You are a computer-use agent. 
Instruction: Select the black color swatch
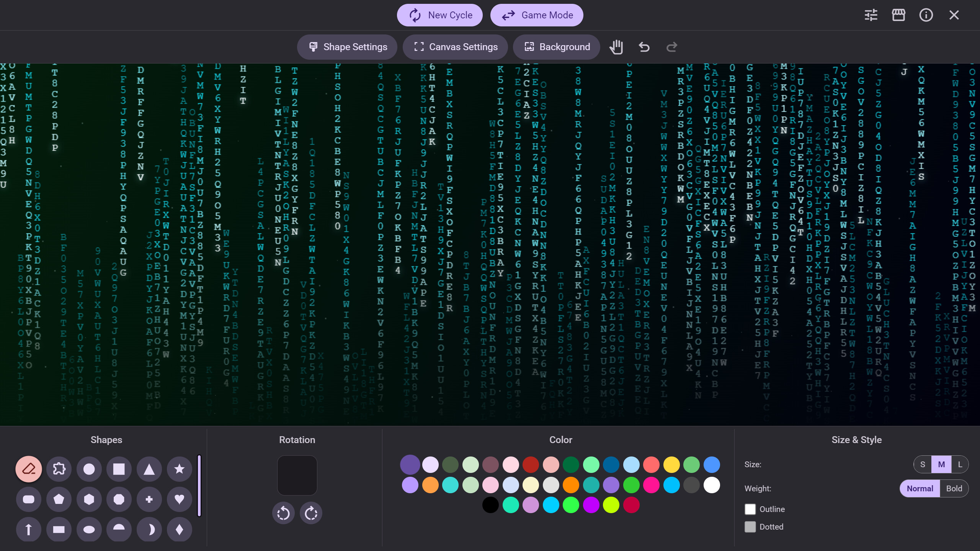(x=491, y=505)
